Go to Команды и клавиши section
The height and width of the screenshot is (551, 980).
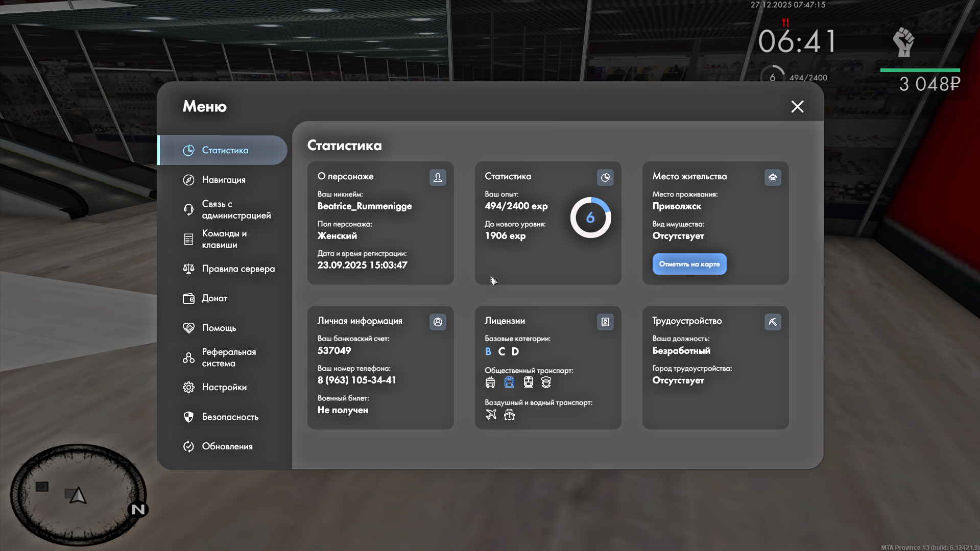point(224,239)
